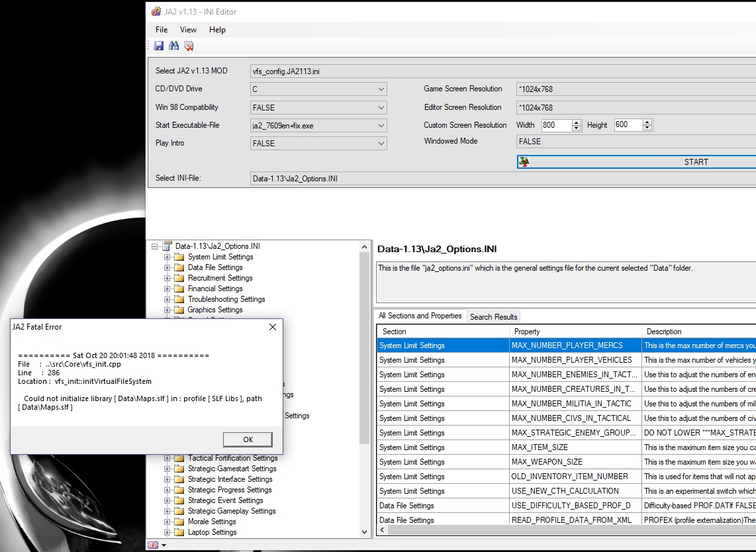Open the Help menu

[217, 30]
